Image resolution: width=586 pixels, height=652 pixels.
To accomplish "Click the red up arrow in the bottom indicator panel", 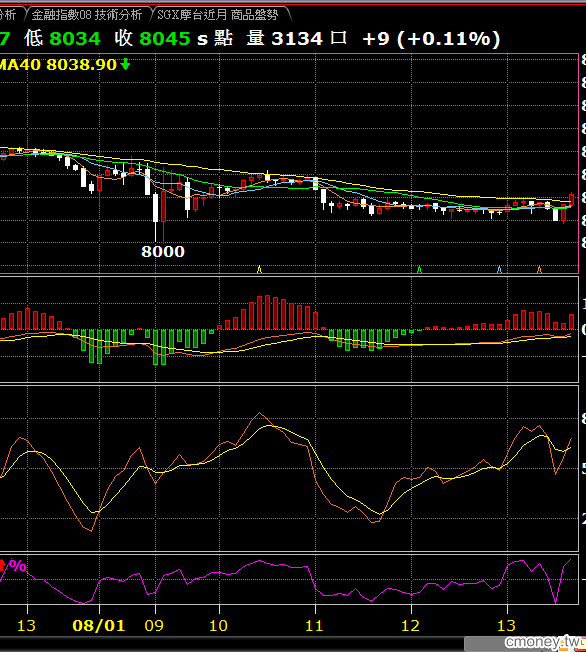I will 2,565.
